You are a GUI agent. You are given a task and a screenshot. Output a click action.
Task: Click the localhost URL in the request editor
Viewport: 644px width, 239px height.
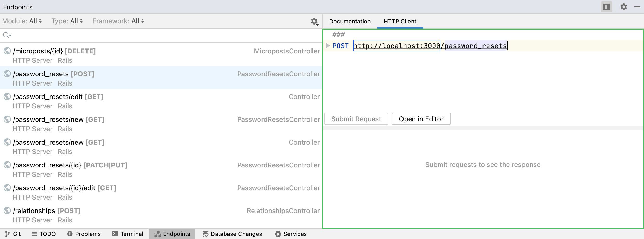point(396,46)
